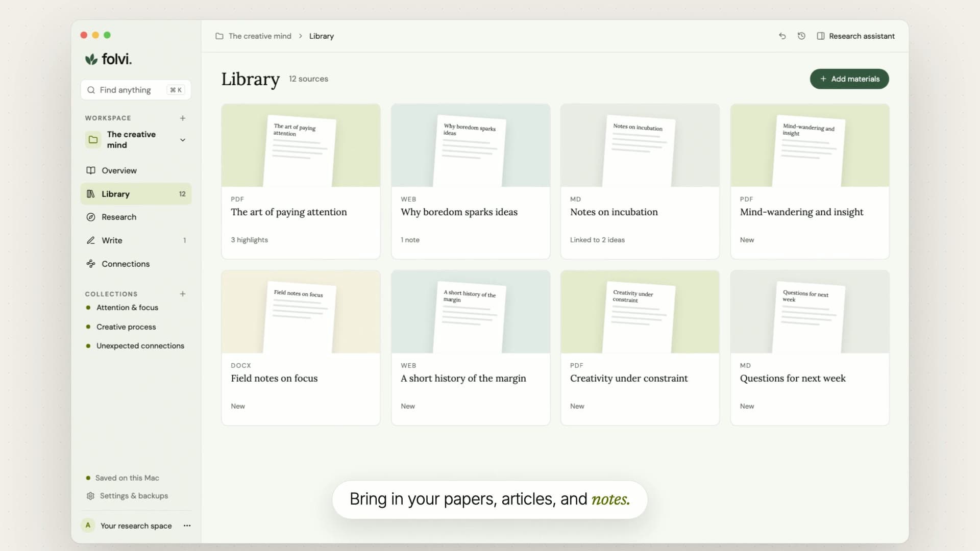This screenshot has height=551, width=980.
Task: Open Field notes on focus document
Action: click(301, 347)
